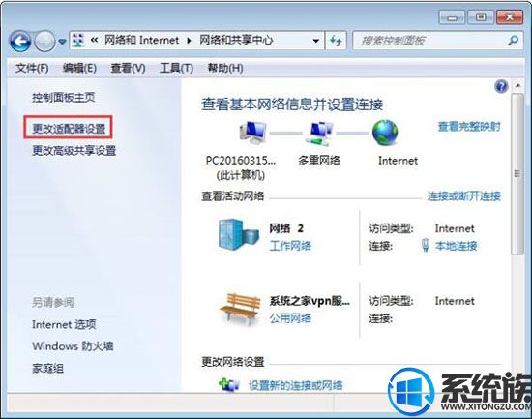532x419 pixels.
Task: Click the 更改适配器设置 link
Action: pyautogui.click(x=69, y=129)
